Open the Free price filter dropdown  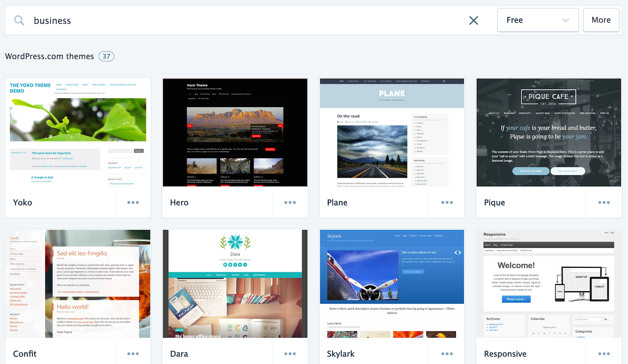(538, 20)
